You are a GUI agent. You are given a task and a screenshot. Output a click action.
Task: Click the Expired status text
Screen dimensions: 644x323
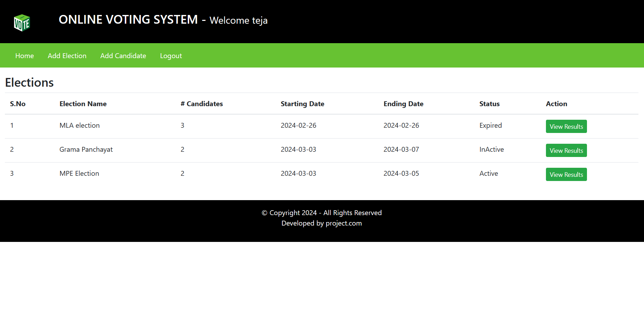click(x=490, y=125)
